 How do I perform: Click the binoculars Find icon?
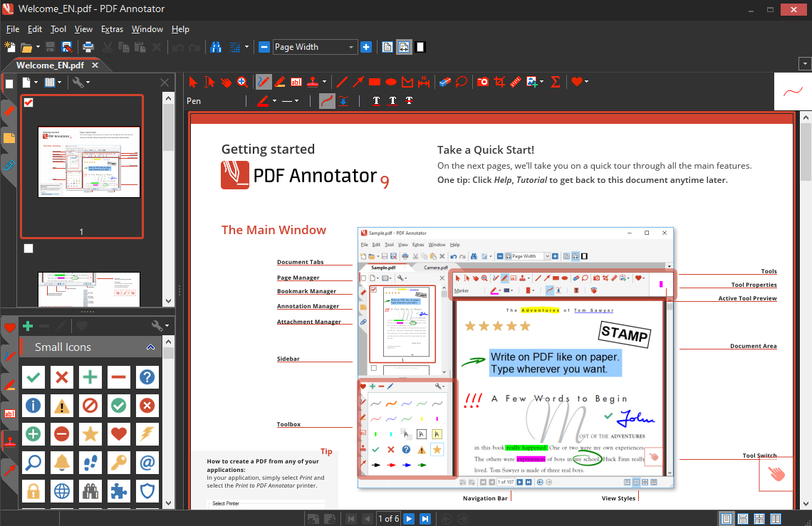click(x=217, y=47)
